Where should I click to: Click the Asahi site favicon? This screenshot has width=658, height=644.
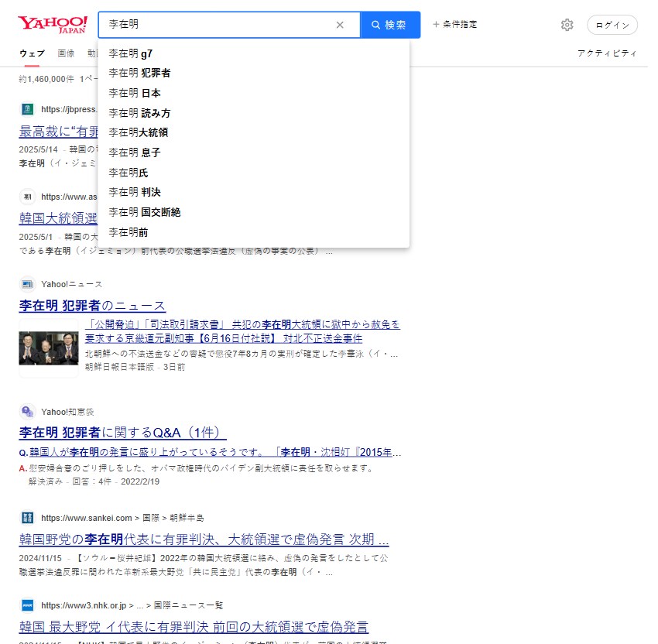(x=28, y=197)
